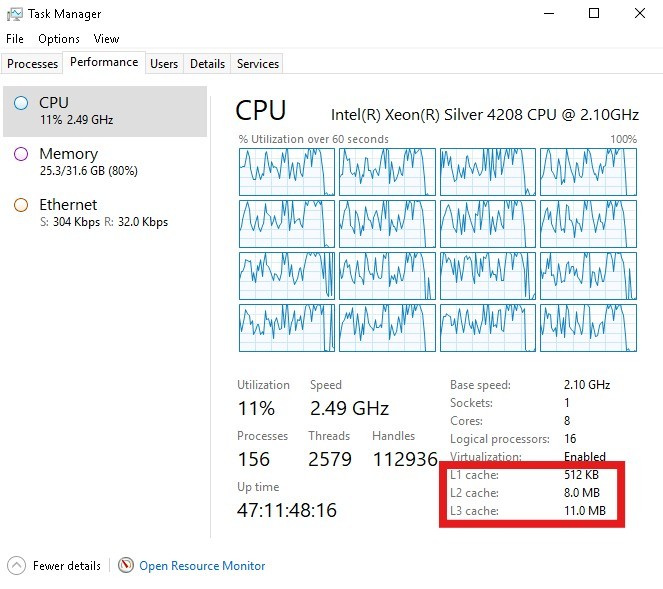Open Resource Monitor link
Screen dimensions: 663x589
coord(202,566)
